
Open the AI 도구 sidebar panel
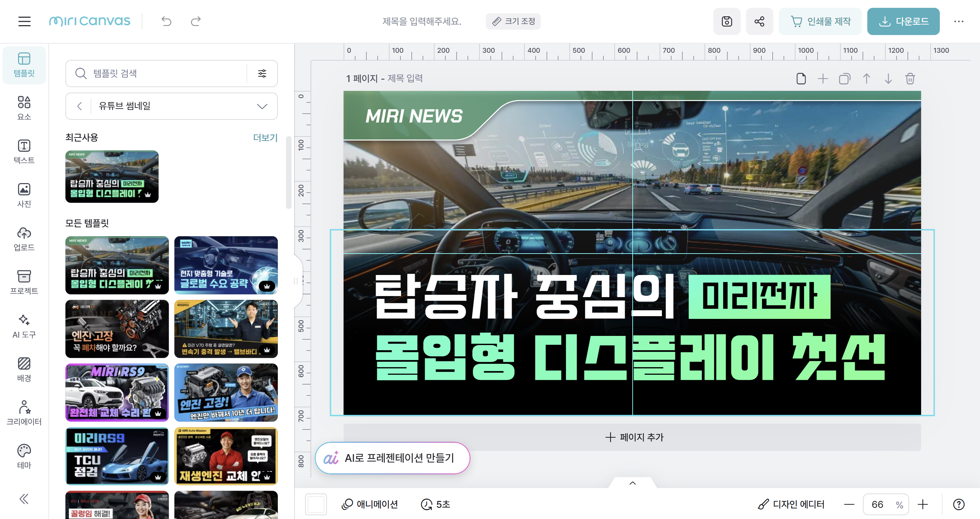click(24, 326)
